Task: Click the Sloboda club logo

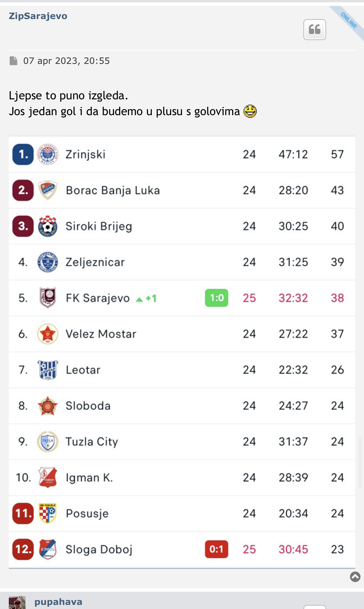Action: tap(48, 406)
